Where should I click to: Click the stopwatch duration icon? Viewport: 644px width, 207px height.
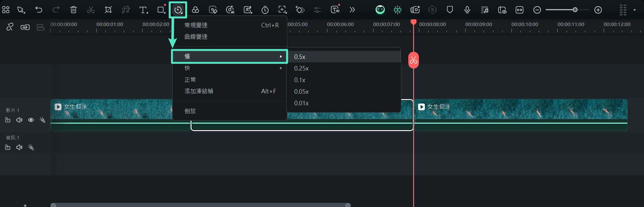pos(265,10)
